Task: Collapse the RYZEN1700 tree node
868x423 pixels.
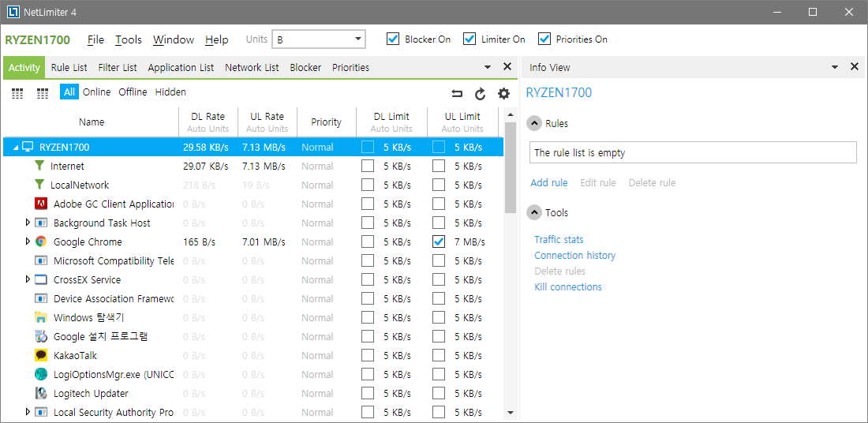Action: (16, 148)
